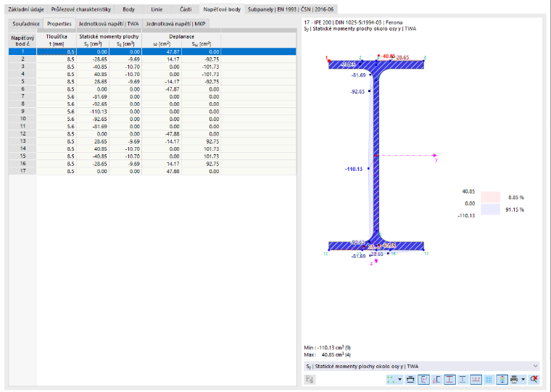The height and width of the screenshot is (392, 551).
Task: Open the dropdown arrow beside the stress points icon
Action: [x=400, y=380]
